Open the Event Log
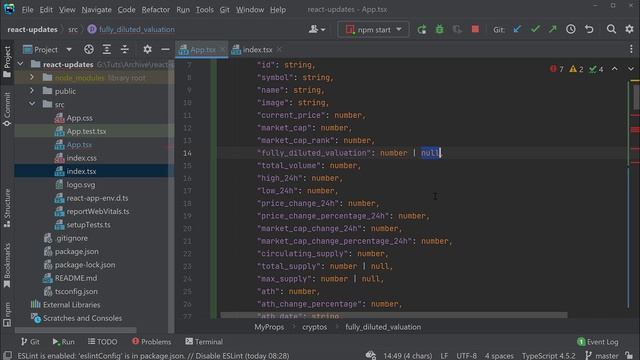 598,342
